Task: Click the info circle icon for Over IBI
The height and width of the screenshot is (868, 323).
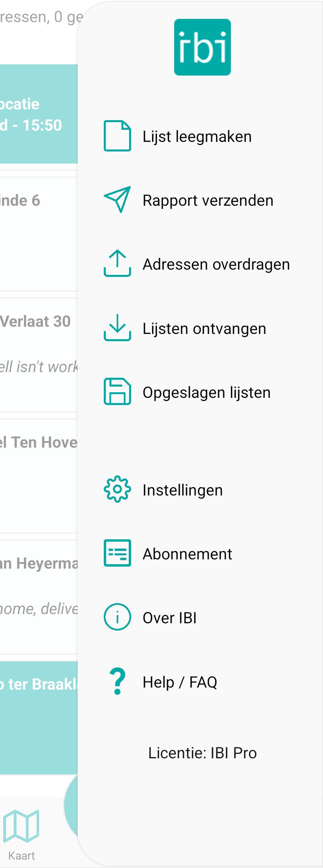Action: pyautogui.click(x=117, y=617)
